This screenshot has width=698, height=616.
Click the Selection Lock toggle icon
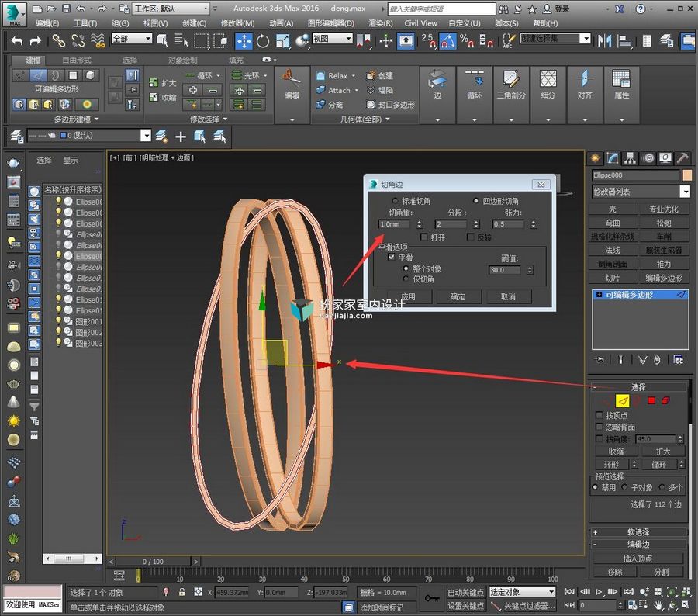(182, 592)
